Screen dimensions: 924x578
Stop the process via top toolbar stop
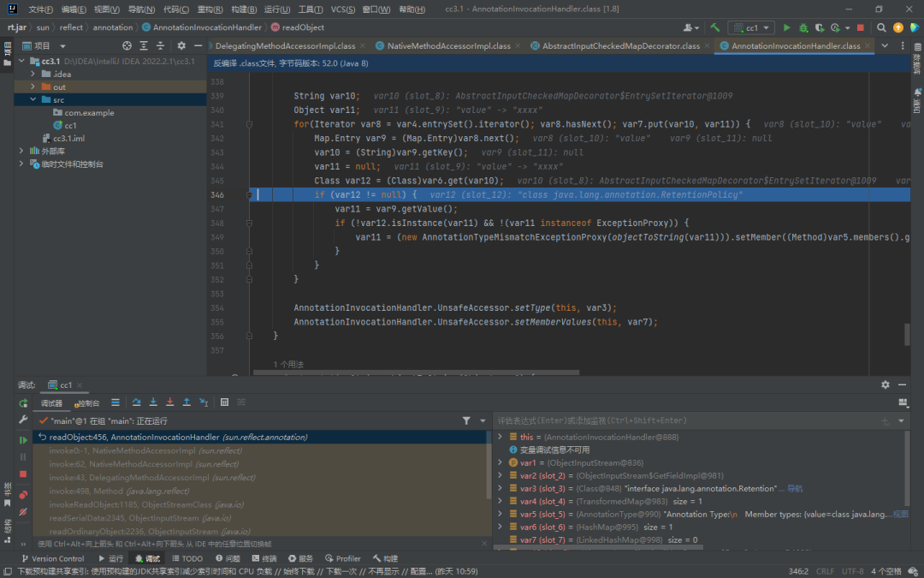(861, 27)
